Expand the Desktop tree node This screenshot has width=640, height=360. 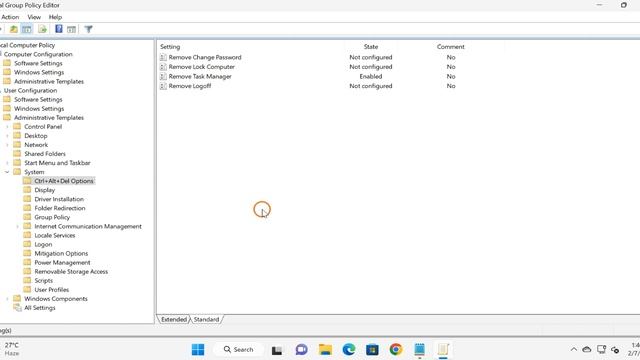click(7, 136)
